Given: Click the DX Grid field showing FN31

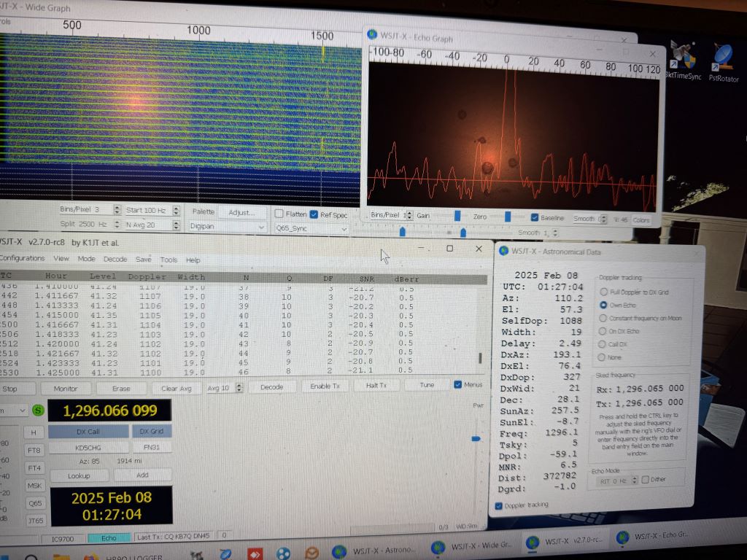Looking at the screenshot, I should click(152, 447).
